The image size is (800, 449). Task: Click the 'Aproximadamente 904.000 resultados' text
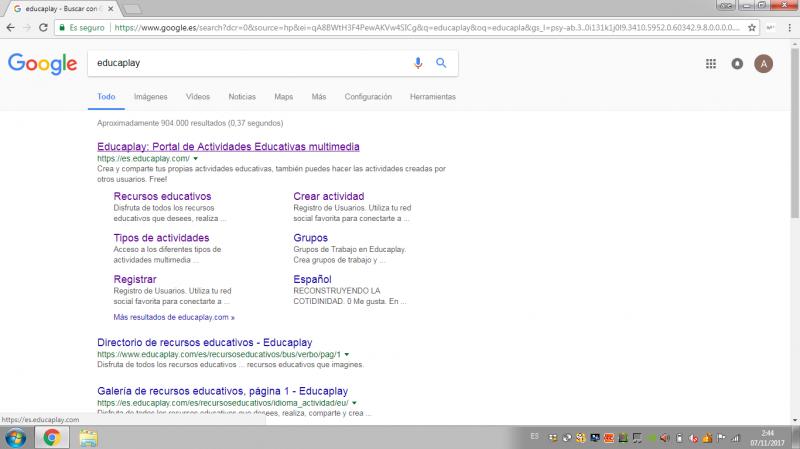[x=190, y=123]
